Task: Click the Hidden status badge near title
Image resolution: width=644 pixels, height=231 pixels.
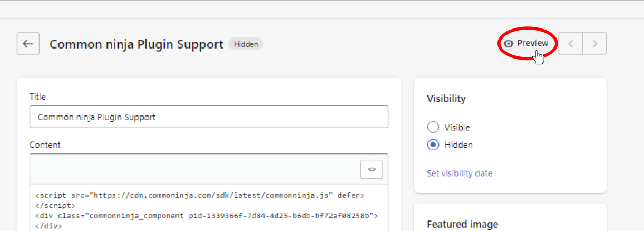Action: tap(246, 44)
